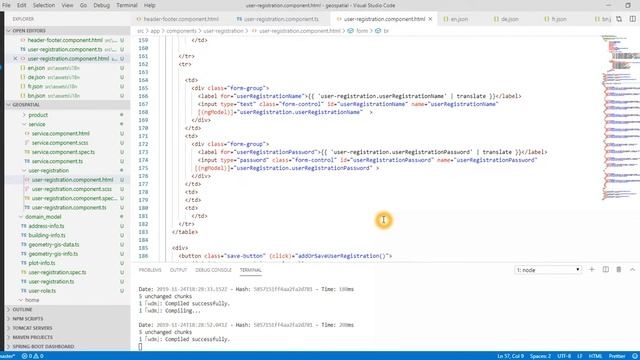Collapse the domain_model folder

[43, 217]
